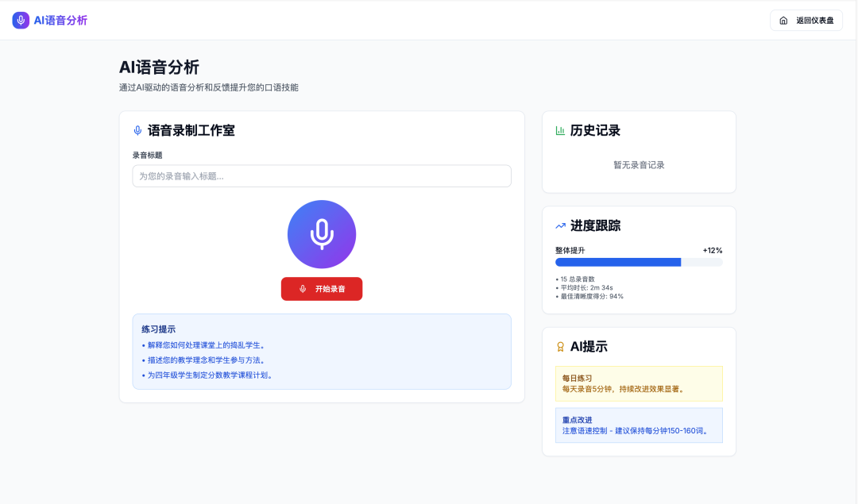Click the green bar chart icon by 历史记录

[x=560, y=130]
